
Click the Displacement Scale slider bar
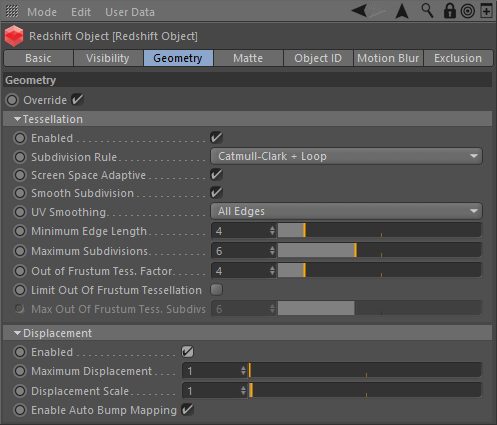pyautogui.click(x=365, y=391)
